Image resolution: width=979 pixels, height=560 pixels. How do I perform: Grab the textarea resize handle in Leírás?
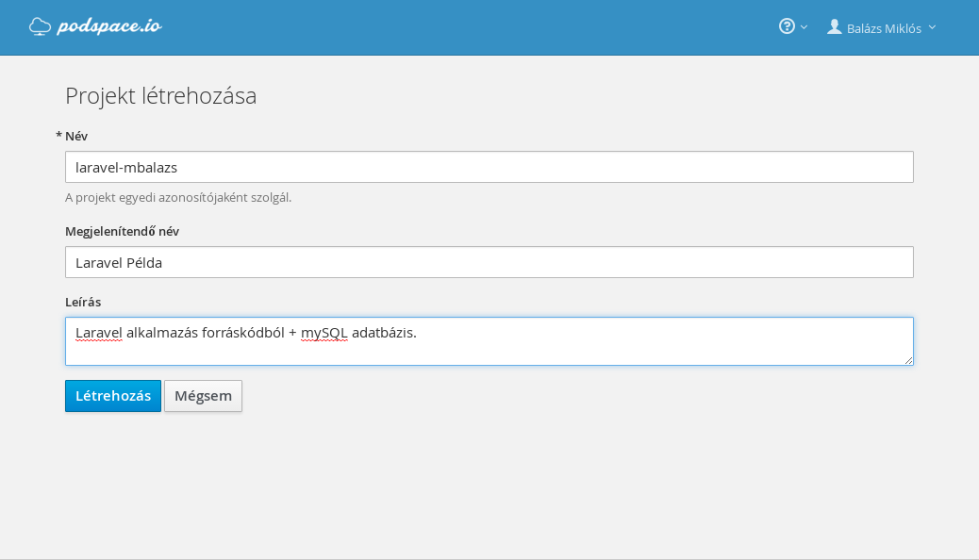pyautogui.click(x=908, y=360)
